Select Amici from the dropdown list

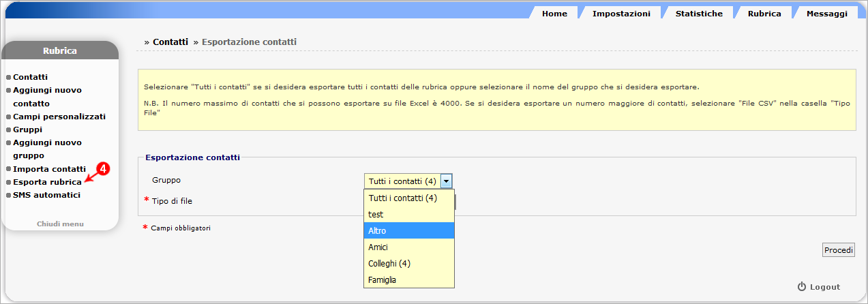[409, 247]
